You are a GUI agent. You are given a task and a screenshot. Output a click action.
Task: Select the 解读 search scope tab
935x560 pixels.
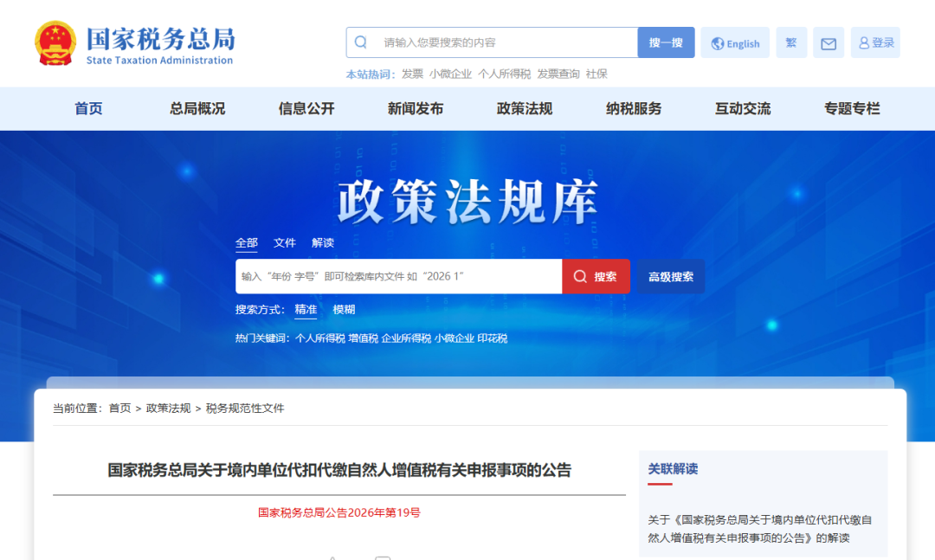coord(323,242)
